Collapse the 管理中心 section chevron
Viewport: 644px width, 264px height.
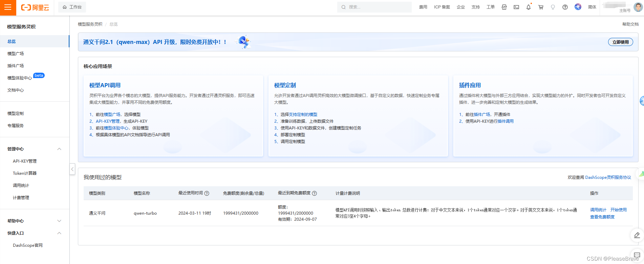click(59, 149)
